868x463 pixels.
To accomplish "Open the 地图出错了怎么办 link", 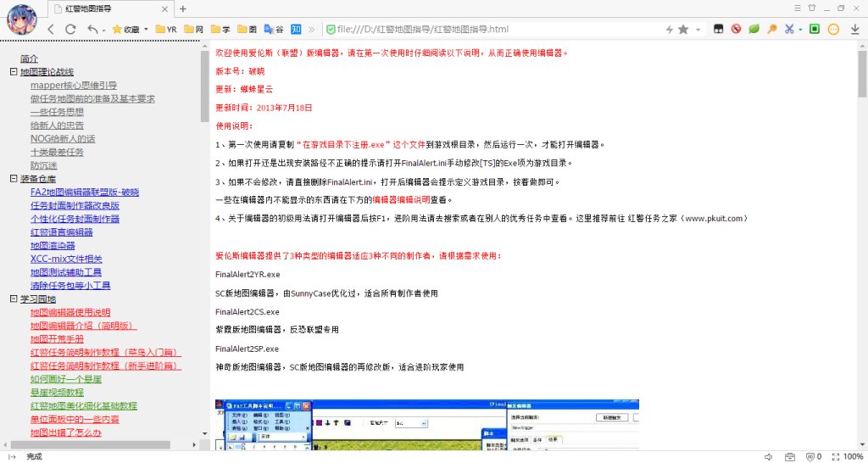I will (66, 432).
